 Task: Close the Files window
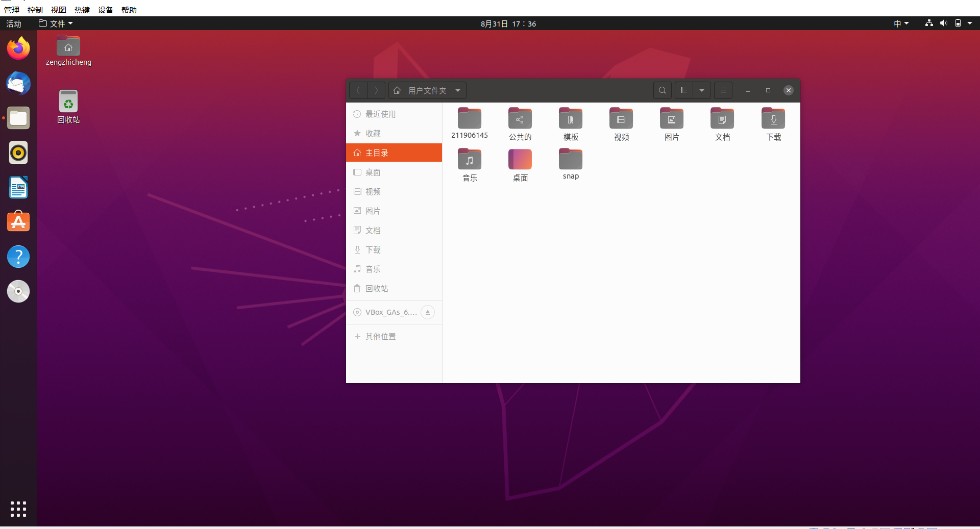point(789,90)
